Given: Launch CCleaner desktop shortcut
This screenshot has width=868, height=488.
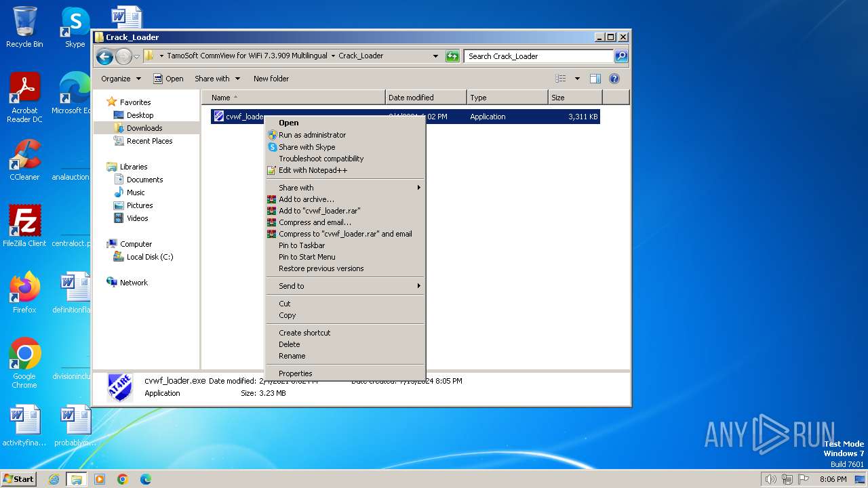Looking at the screenshot, I should [x=24, y=160].
